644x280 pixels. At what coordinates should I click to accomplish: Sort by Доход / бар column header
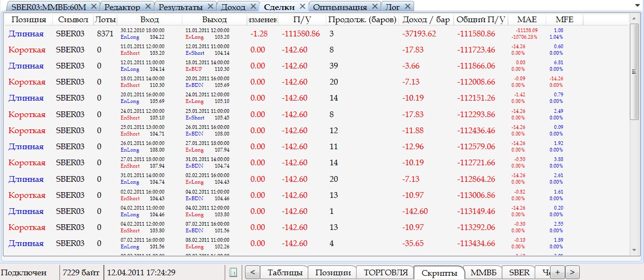click(426, 19)
